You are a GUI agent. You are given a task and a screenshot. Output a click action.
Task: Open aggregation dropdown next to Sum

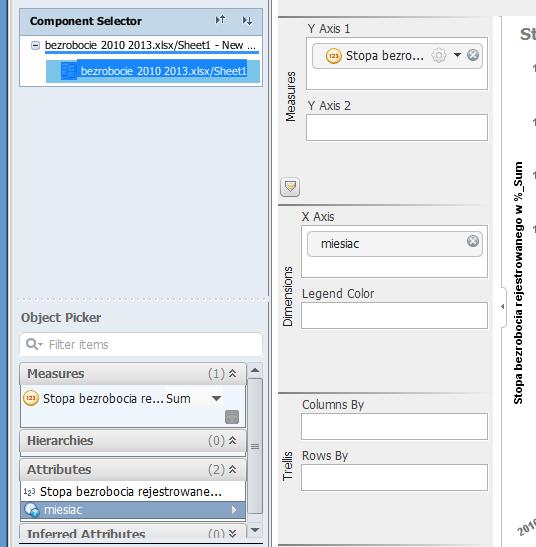pyautogui.click(x=216, y=398)
